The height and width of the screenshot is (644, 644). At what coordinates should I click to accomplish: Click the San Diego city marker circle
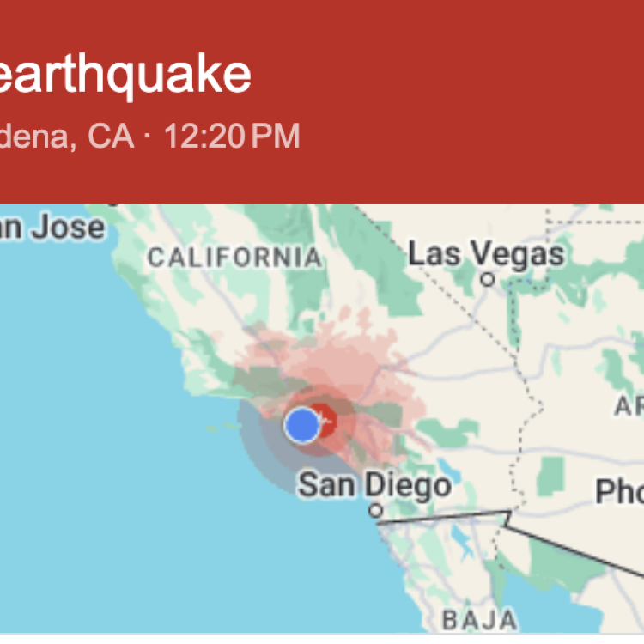[x=375, y=511]
